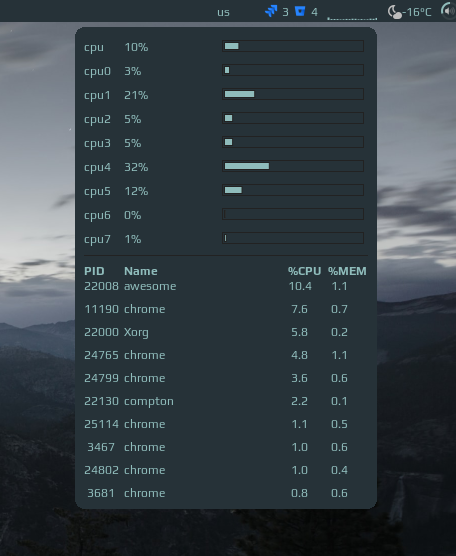Click the Jira widget icon in the top bar
This screenshot has height=556, width=456.
[x=271, y=12]
